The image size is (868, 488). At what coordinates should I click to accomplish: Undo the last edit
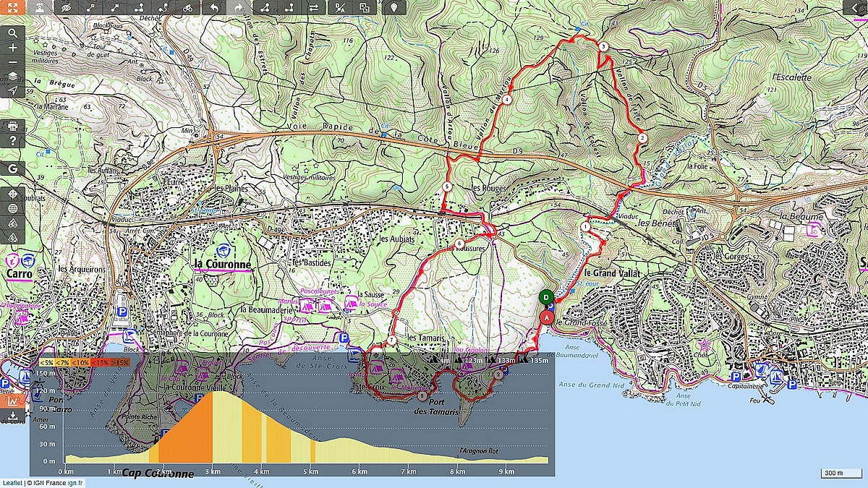214,8
